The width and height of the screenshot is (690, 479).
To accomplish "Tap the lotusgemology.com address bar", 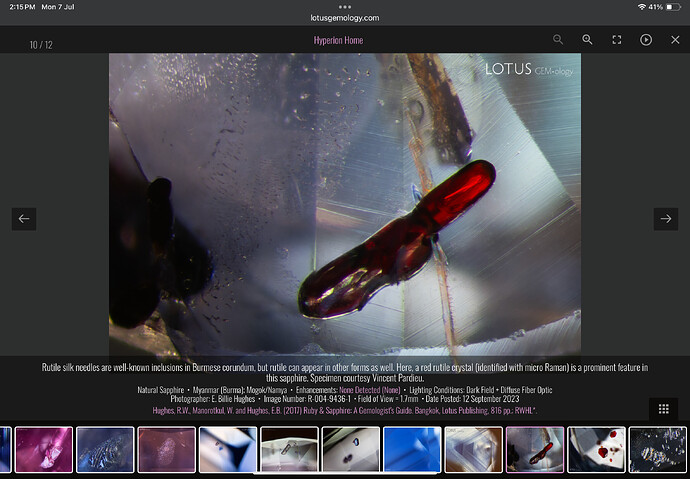I will [345, 18].
